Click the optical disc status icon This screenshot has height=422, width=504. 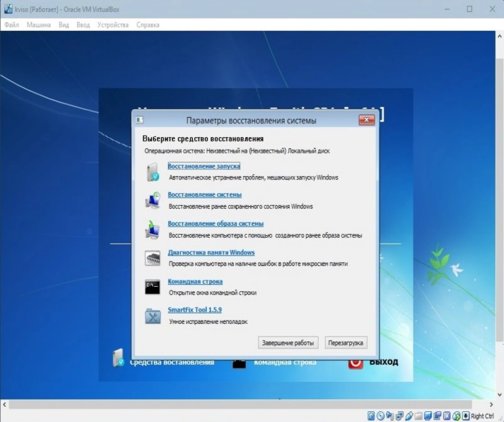coord(380,416)
